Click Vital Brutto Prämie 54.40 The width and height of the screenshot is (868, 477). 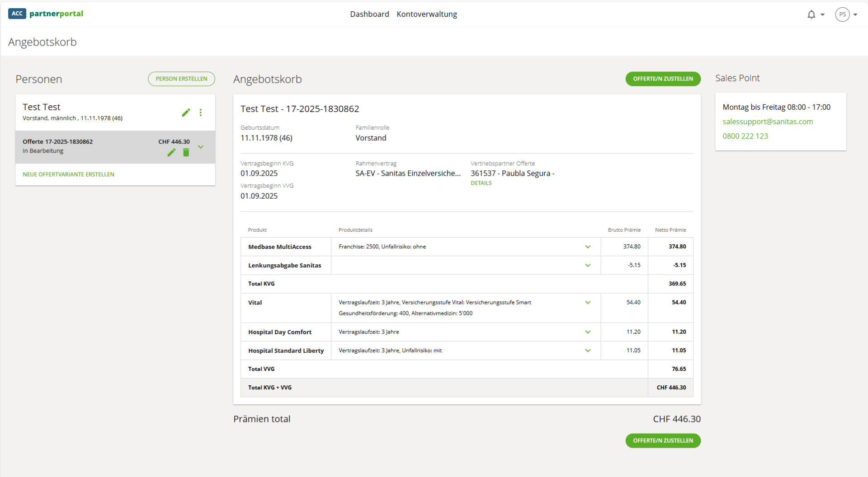[x=633, y=302]
